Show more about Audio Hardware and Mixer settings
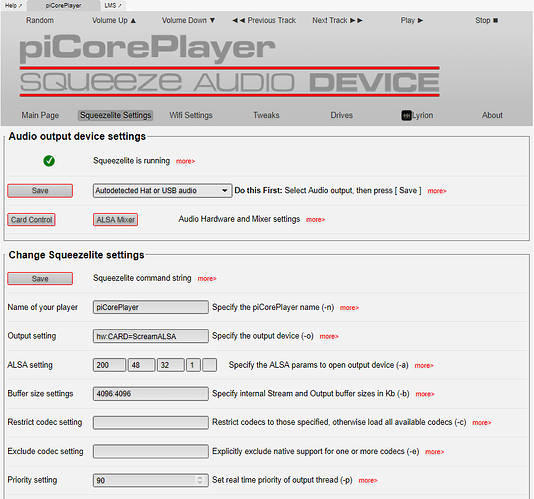Image resolution: width=534 pixels, height=499 pixels. coord(316,220)
